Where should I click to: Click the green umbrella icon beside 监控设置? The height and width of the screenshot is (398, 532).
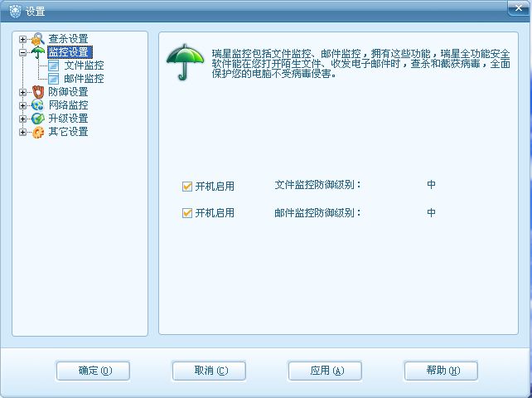click(x=37, y=52)
